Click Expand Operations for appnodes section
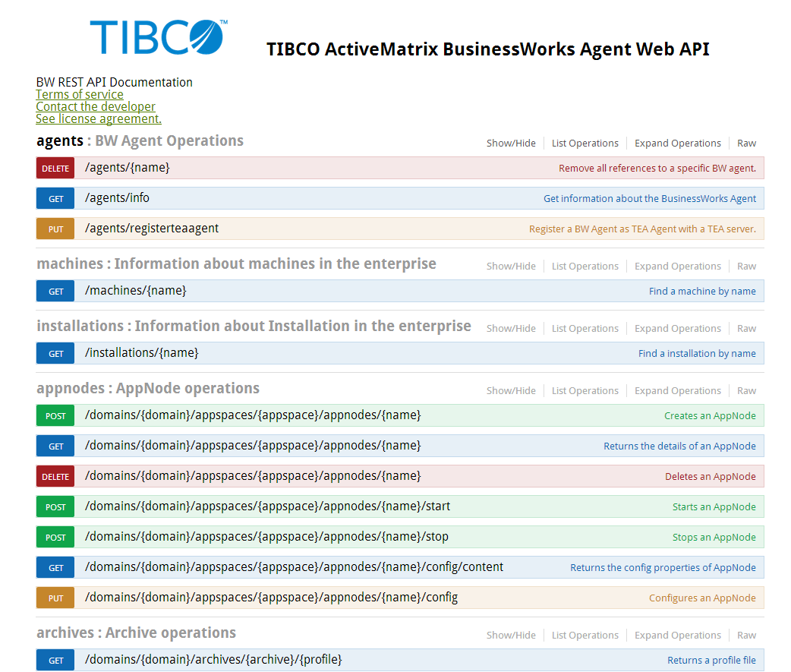The image size is (791, 672). click(677, 390)
